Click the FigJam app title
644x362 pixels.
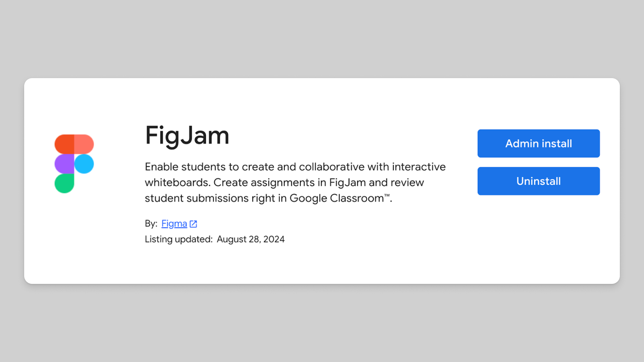[187, 135]
